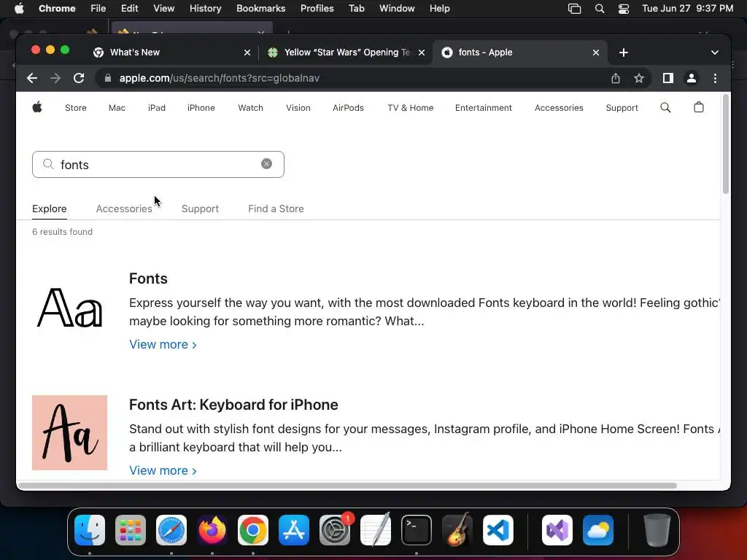Open GarageBand from the Dock

[457, 530]
